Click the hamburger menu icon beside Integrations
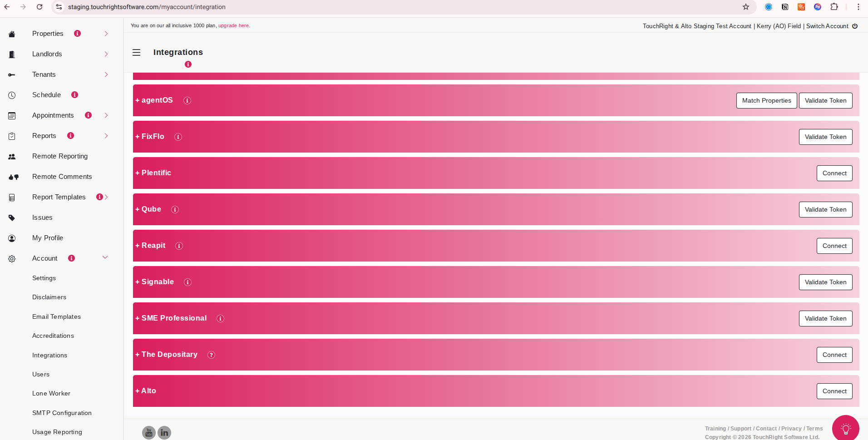This screenshot has width=868, height=440. pyautogui.click(x=136, y=53)
